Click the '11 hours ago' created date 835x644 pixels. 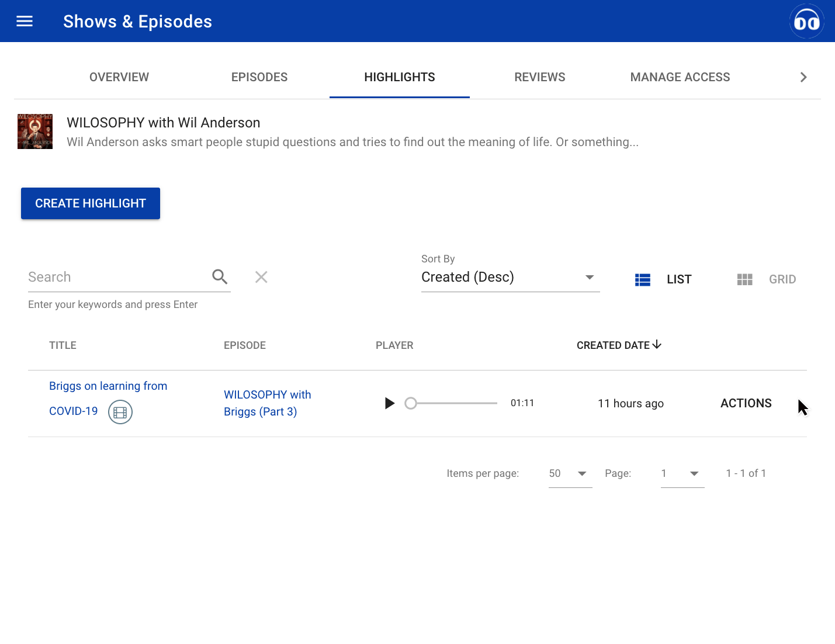click(630, 403)
